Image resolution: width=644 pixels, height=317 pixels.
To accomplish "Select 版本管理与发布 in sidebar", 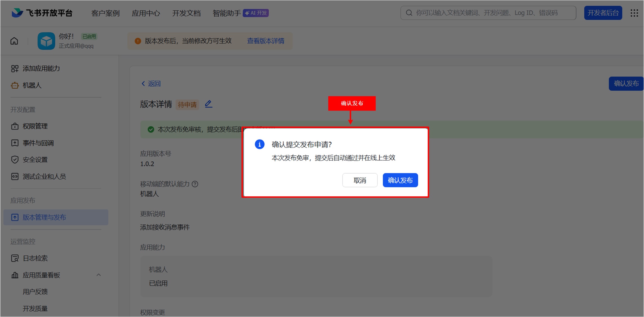I will [x=44, y=217].
